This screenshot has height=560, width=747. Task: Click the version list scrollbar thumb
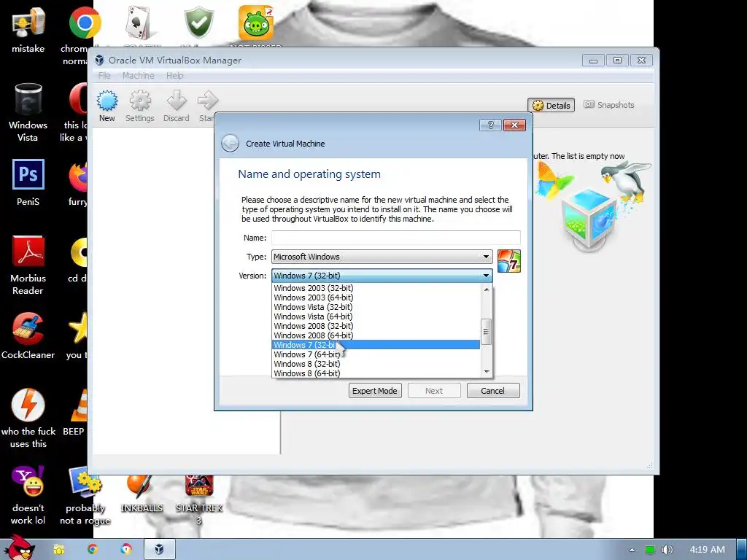486,332
